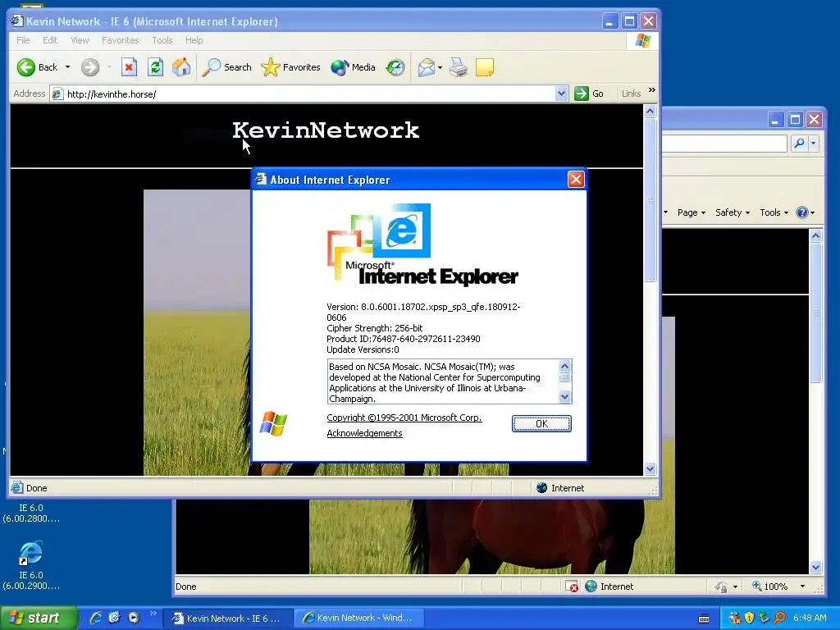
Task: Click the Back arrow in IE 6 toolbar
Action: [x=25, y=67]
